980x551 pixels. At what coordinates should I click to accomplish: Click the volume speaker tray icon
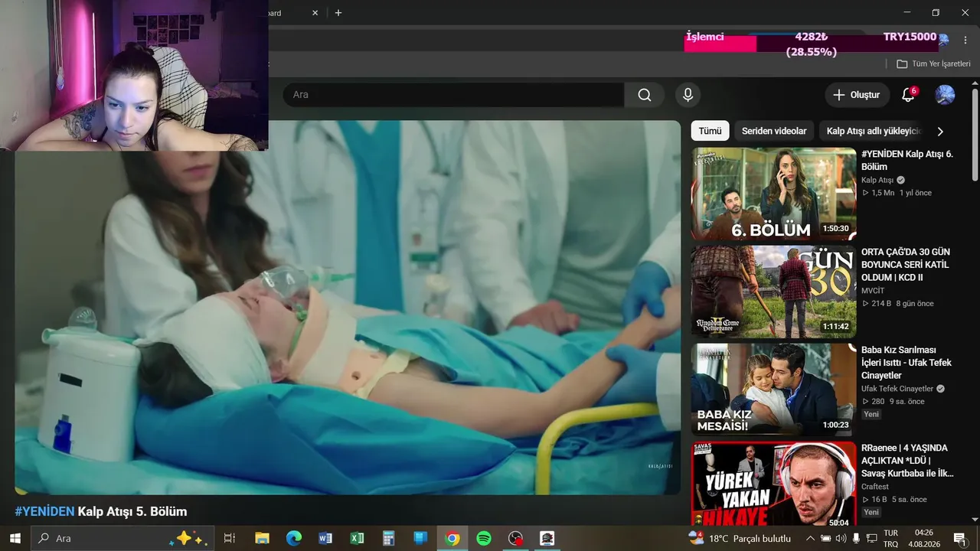pyautogui.click(x=841, y=538)
